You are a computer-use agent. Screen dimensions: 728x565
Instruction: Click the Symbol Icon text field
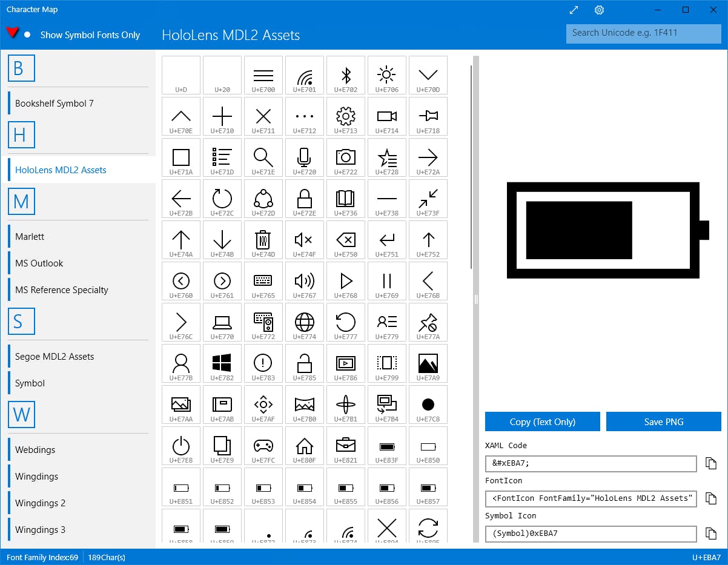[x=591, y=534]
